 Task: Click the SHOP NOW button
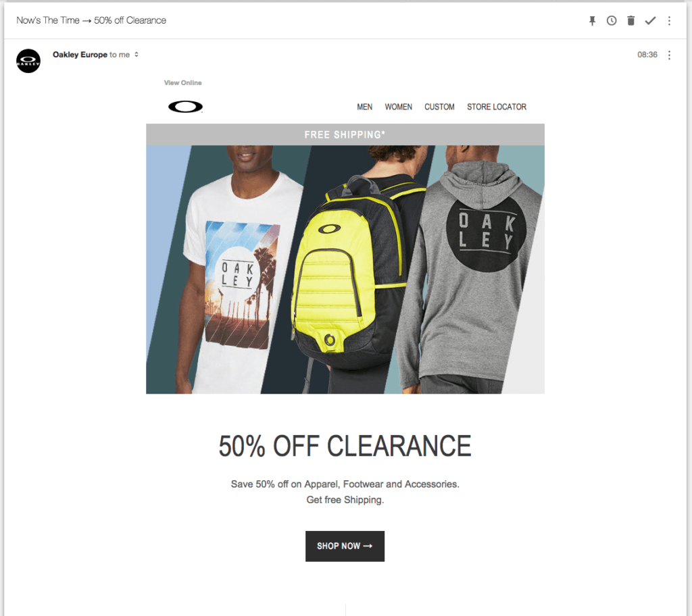345,546
